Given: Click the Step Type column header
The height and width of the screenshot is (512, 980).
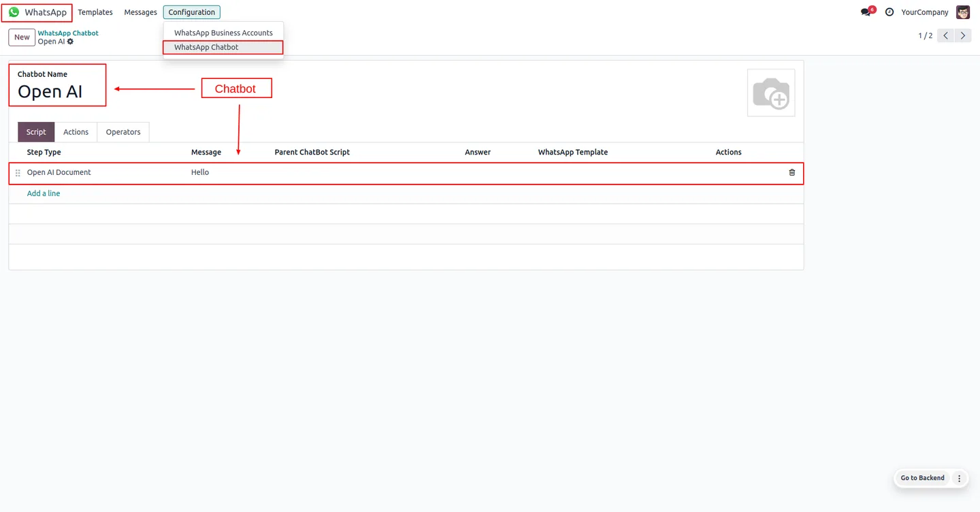Looking at the screenshot, I should coord(44,152).
